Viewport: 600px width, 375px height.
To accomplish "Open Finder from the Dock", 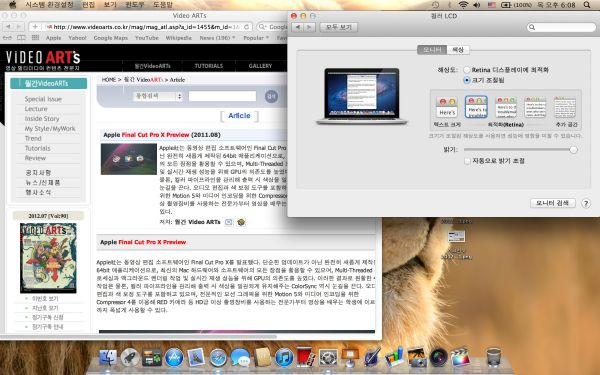I will pos(108,358).
